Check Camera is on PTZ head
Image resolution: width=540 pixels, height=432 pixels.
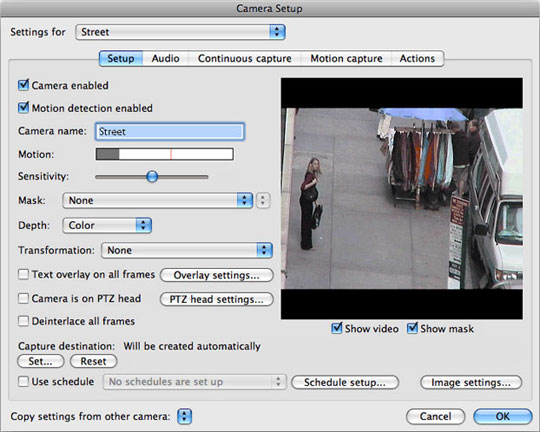tap(23, 298)
